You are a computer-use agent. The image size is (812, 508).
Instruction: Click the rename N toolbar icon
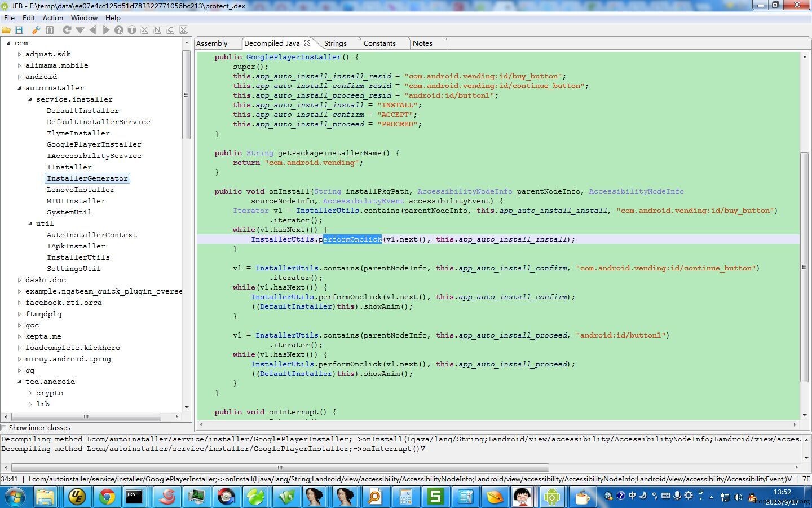pyautogui.click(x=158, y=30)
